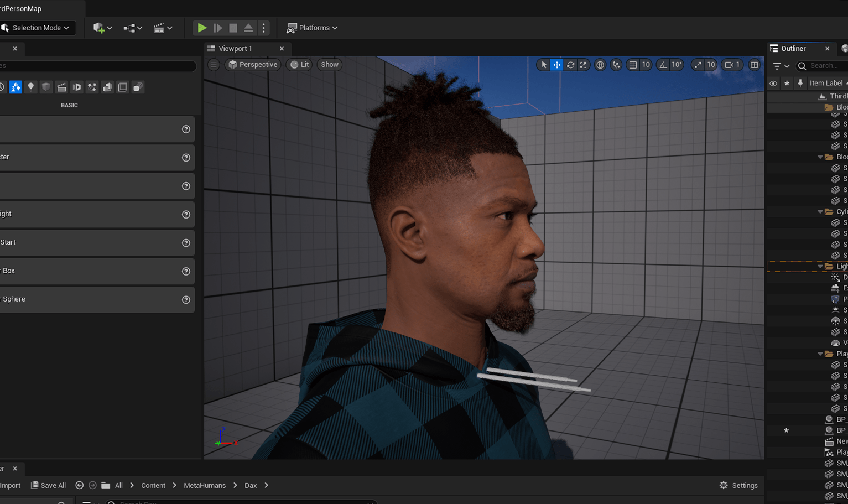The height and width of the screenshot is (504, 848).
Task: Open help for Character item
Action: (186, 158)
